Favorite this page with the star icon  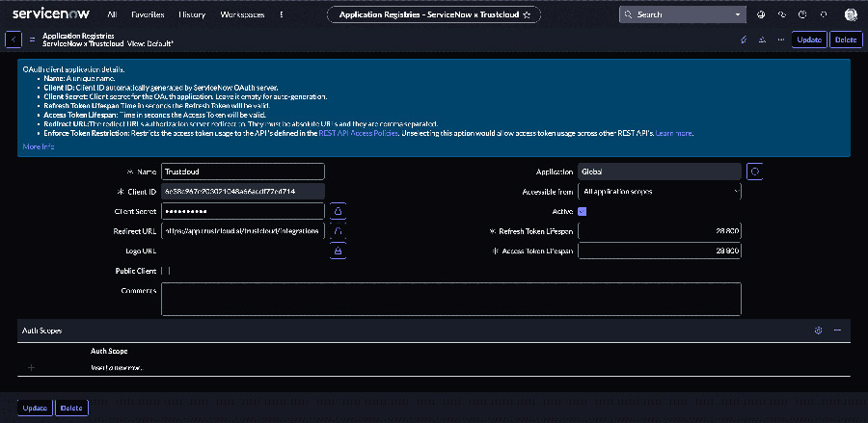click(527, 14)
